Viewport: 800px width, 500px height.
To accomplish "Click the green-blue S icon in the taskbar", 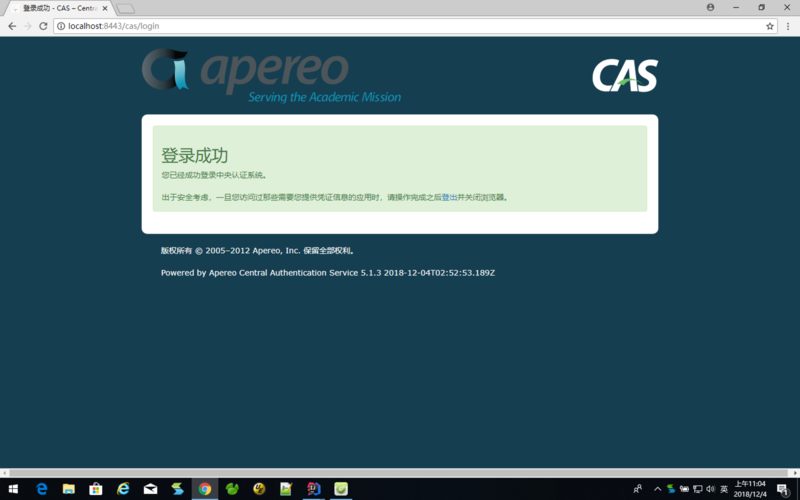I will tap(178, 489).
